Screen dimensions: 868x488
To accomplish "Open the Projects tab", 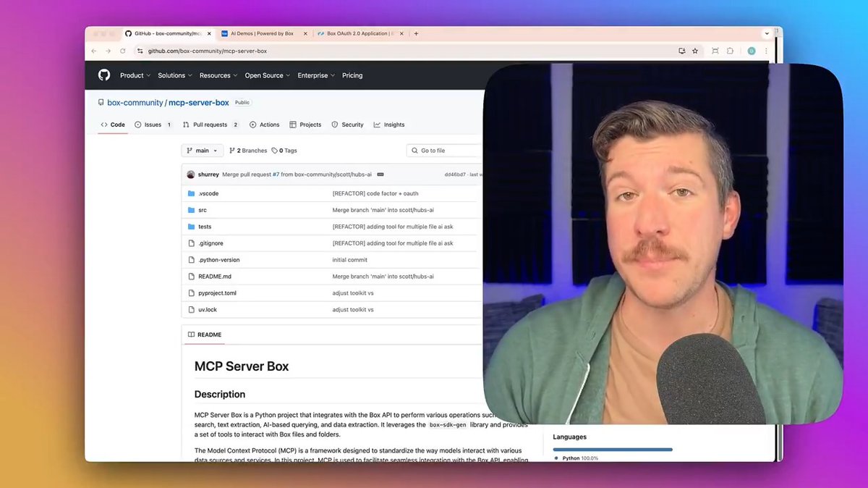I will 305,125.
